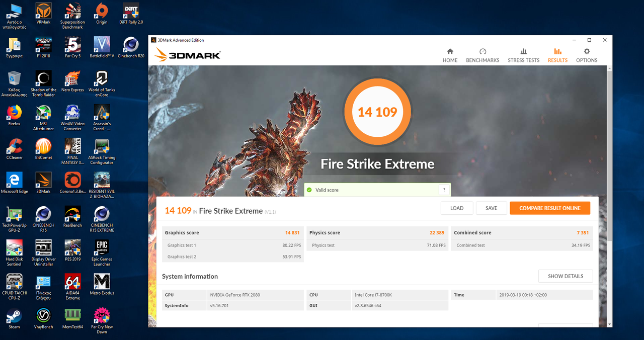644x340 pixels.
Task: Open Hard Disk Sentinel shortcut
Action: click(x=14, y=253)
